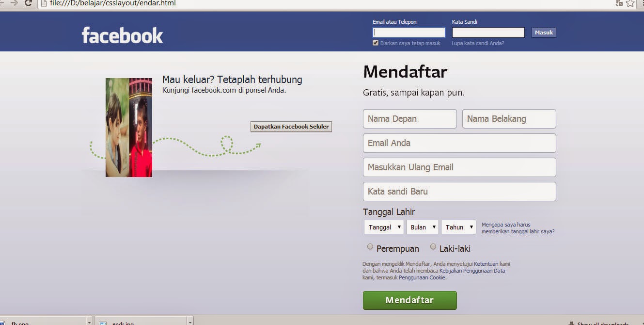Click the Kata sandi Baru field
The image size is (644, 325).
459,192
